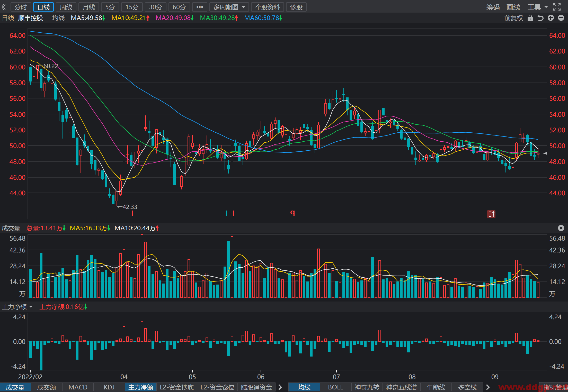The height and width of the screenshot is (392, 568).
Task: Click the MA5:49.58 value
Action: (x=88, y=18)
